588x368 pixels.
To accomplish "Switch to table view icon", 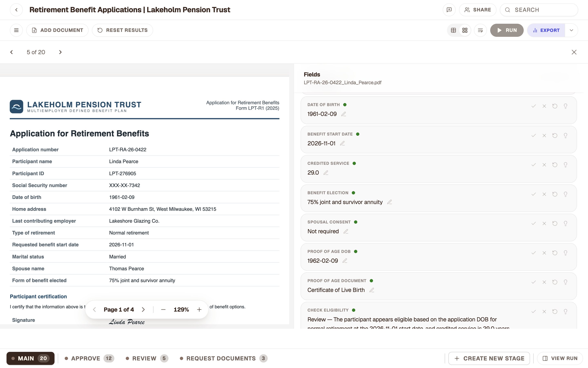I will point(453,30).
